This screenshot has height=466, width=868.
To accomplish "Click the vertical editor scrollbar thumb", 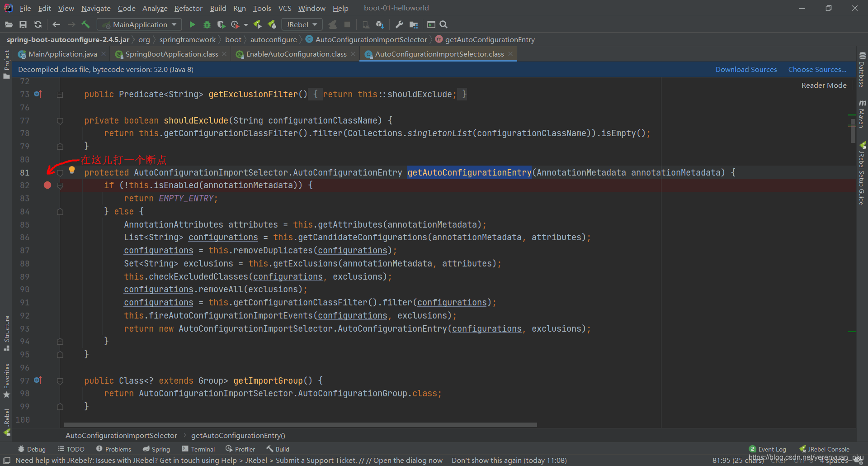I will point(853,130).
